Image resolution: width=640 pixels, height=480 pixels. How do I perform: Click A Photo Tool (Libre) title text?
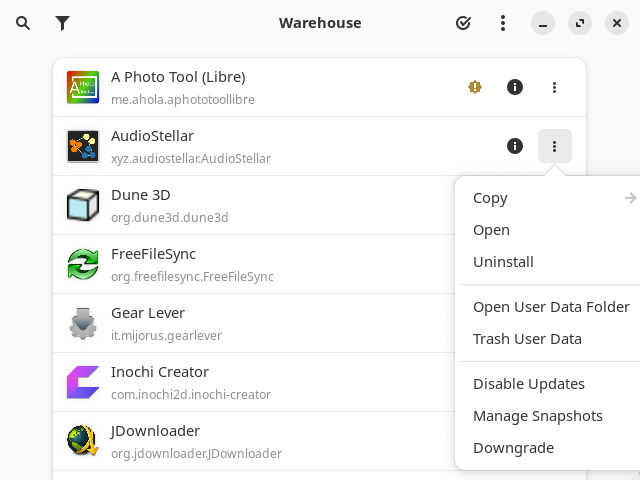click(x=178, y=77)
